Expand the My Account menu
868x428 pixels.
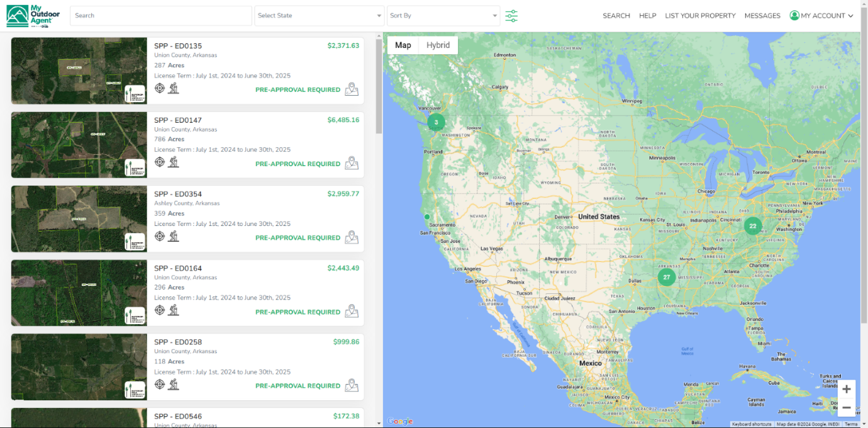coord(821,16)
